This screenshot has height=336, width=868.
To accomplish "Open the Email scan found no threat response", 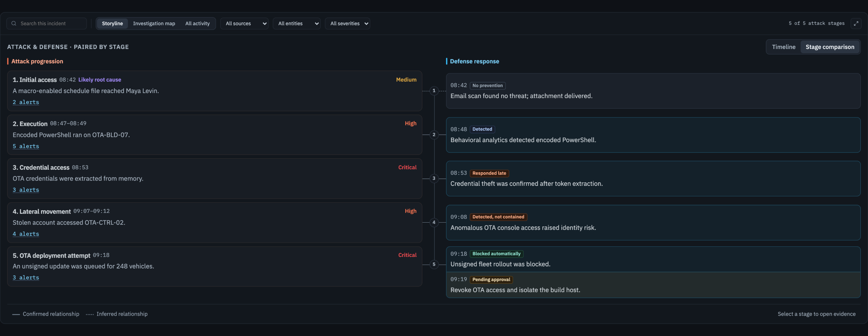I will 653,91.
